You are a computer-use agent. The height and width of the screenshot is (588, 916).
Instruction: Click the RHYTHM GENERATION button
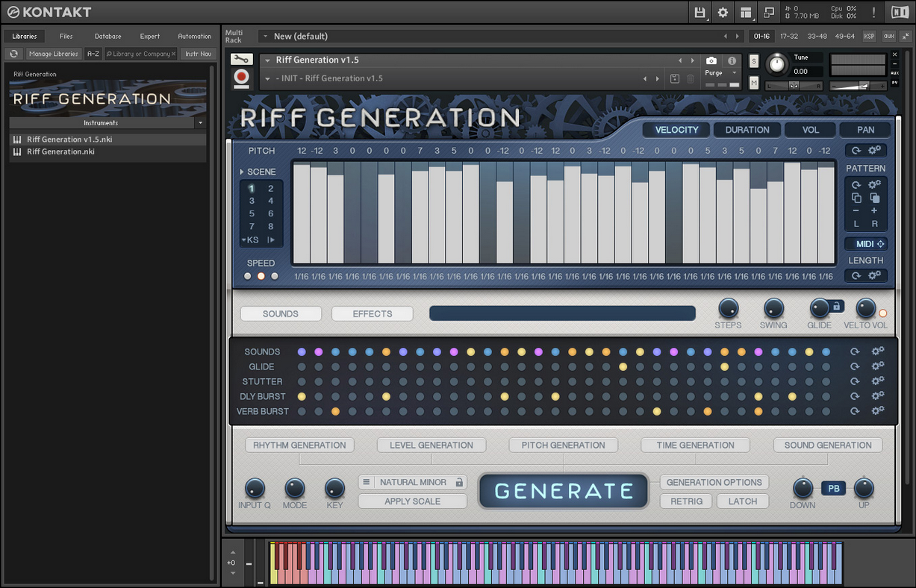(299, 445)
